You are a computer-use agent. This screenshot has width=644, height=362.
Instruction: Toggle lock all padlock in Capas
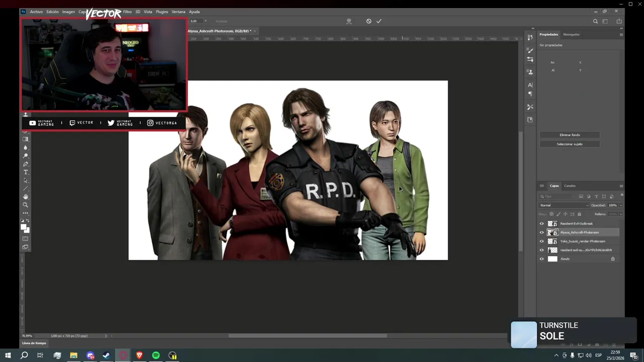click(x=579, y=214)
